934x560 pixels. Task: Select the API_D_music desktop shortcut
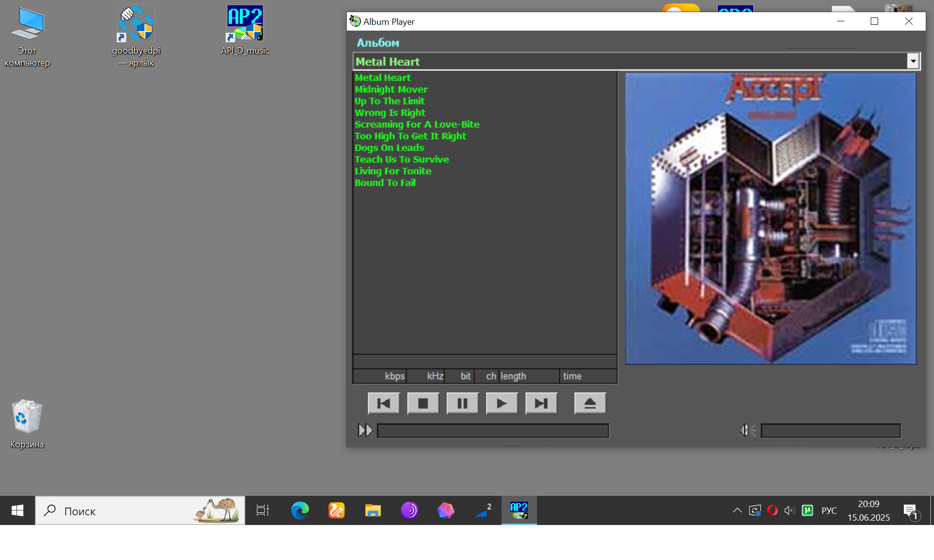(x=245, y=30)
